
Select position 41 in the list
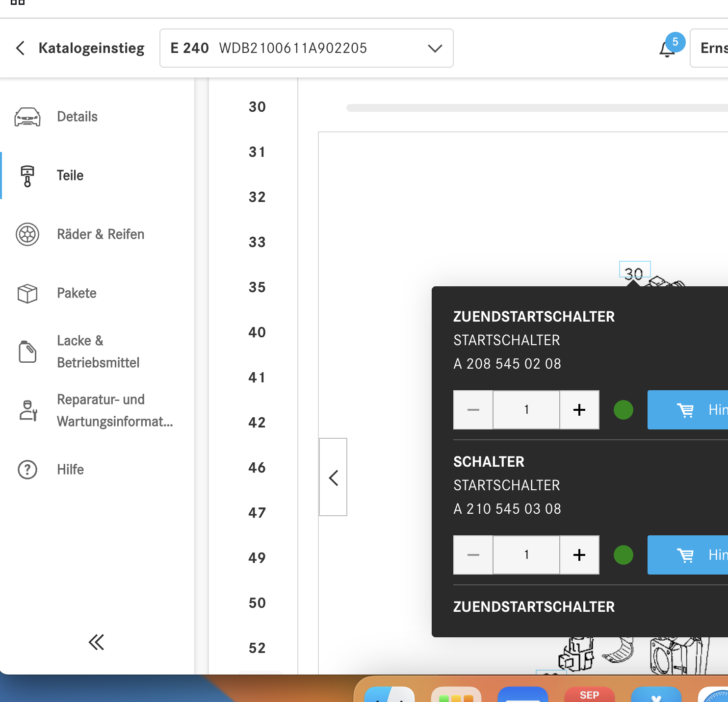(x=257, y=377)
